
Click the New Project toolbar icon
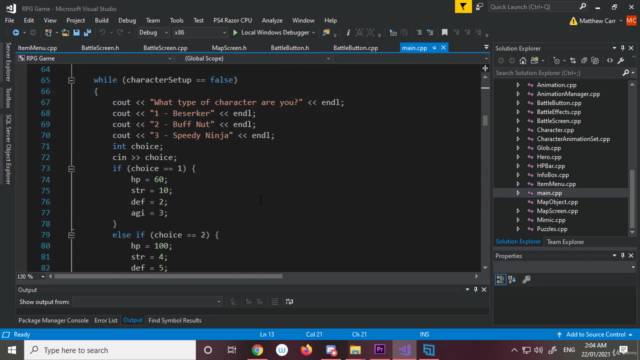tap(48, 33)
